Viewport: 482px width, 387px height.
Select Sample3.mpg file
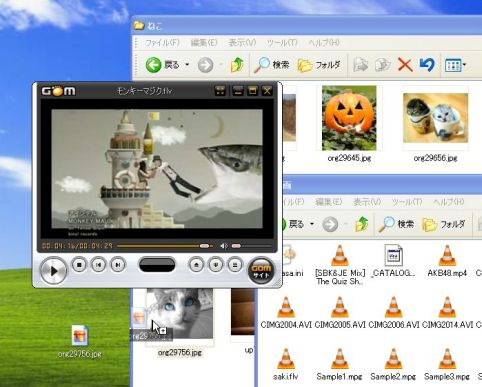tap(447, 364)
